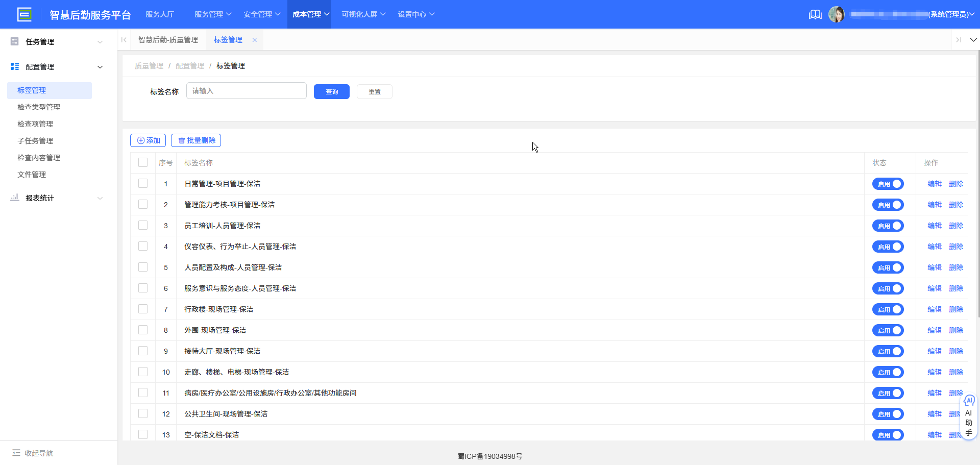Screen dimensions: 980x465
Task: Click the 报表统计 sidebar icon
Action: [x=14, y=198]
